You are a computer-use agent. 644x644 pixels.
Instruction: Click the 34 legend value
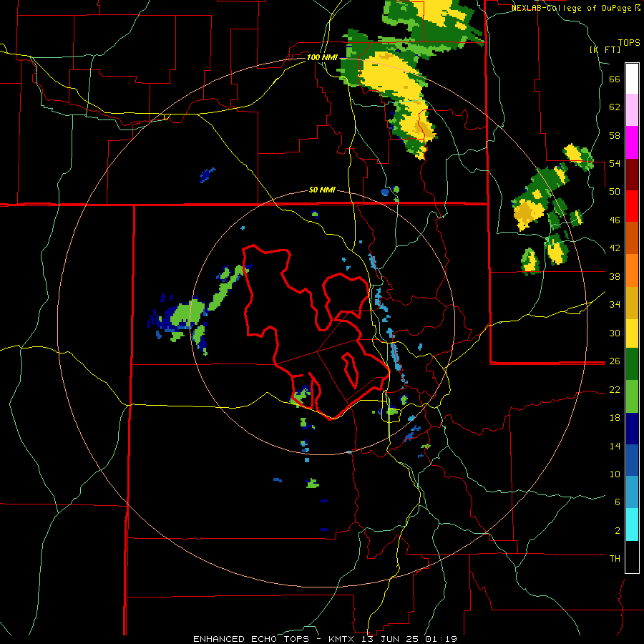[x=615, y=305]
